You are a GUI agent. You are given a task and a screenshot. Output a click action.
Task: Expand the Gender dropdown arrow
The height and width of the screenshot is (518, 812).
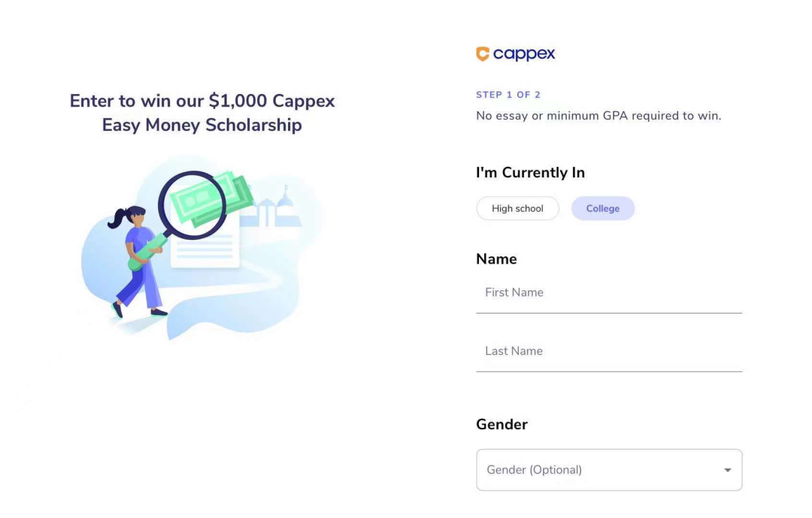click(727, 470)
